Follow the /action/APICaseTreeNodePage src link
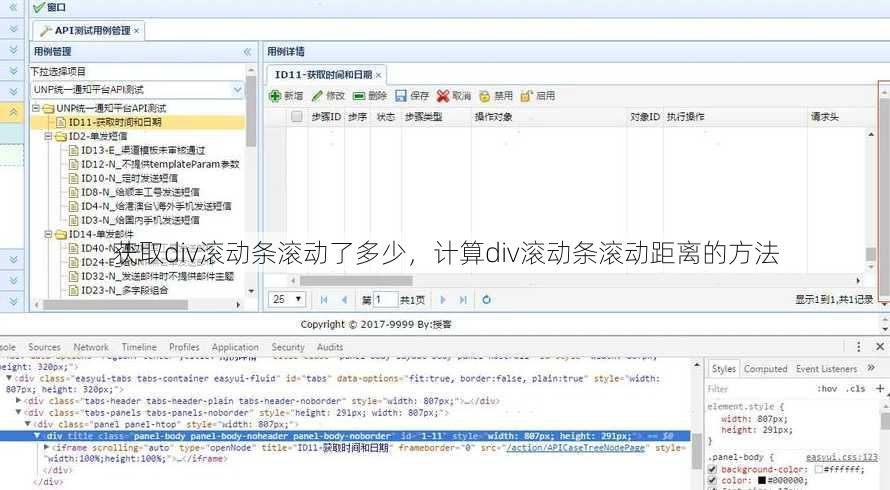 coord(575,448)
